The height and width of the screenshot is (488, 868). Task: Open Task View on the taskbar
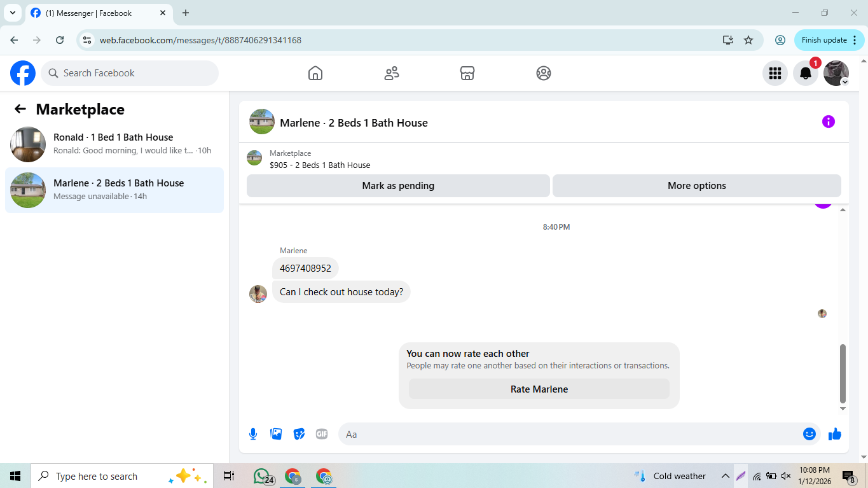coord(229,476)
